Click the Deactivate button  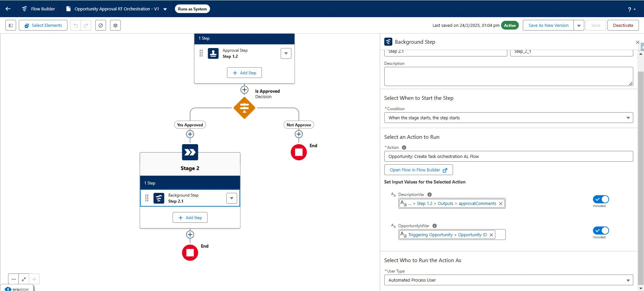point(623,25)
